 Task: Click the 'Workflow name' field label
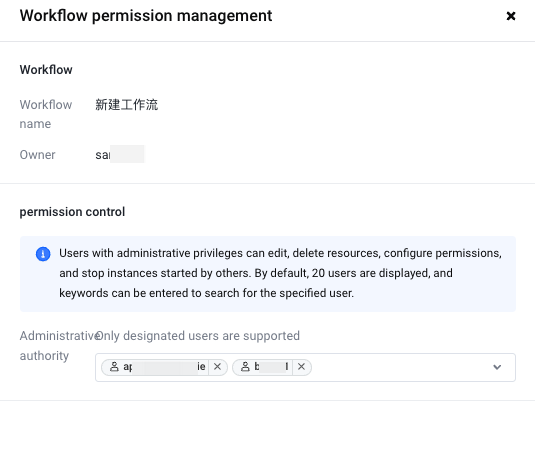[46, 114]
